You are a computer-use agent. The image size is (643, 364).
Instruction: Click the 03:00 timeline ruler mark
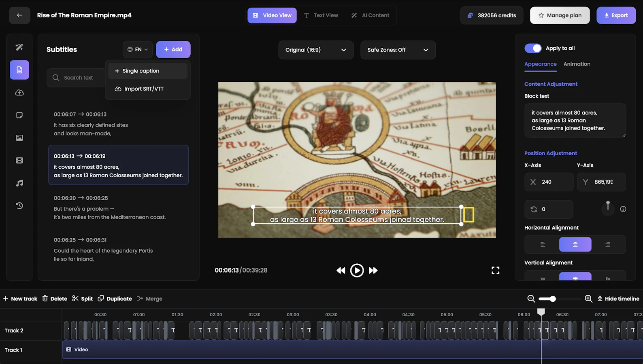pos(293,315)
